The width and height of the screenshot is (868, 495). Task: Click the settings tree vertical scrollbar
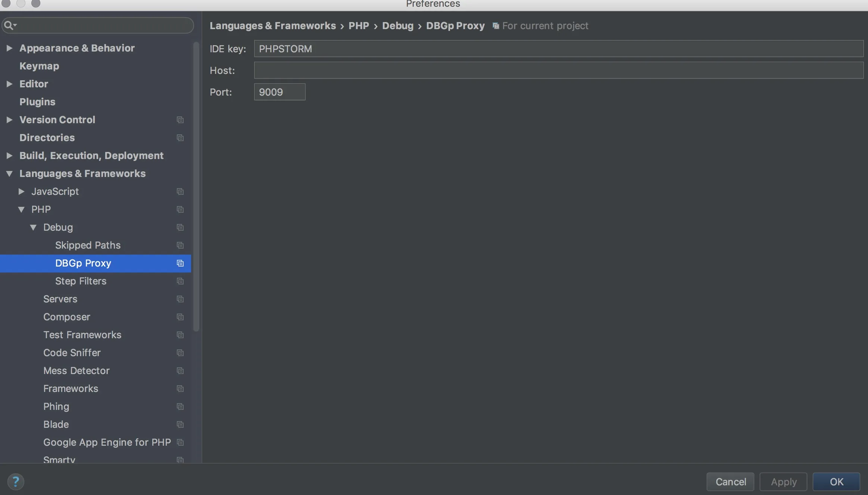coord(196,187)
